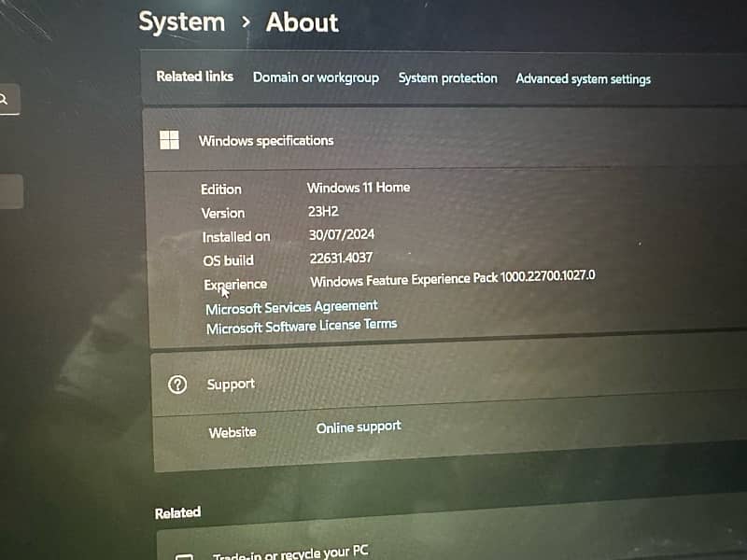
Task: Click the Version value 23H2
Action: [323, 212]
